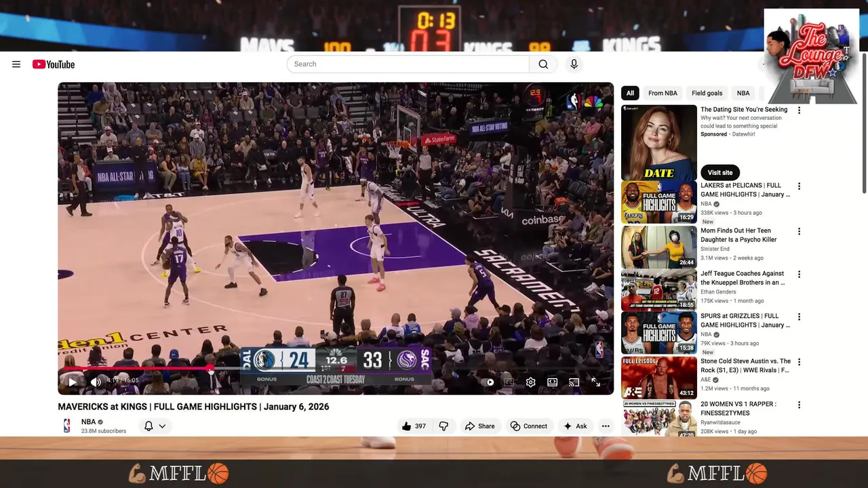Open the more actions ellipsis below the video
Viewport: 868px width, 488px height.
coord(606,426)
